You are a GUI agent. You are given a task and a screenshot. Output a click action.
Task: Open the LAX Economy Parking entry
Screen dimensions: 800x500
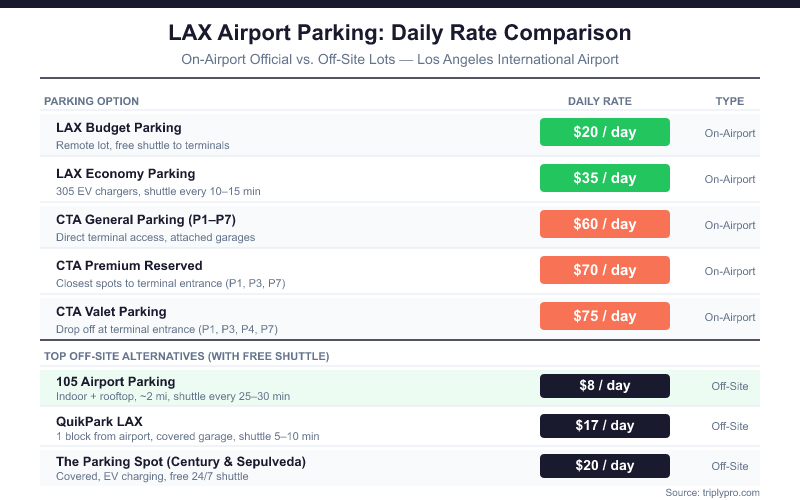[125, 174]
